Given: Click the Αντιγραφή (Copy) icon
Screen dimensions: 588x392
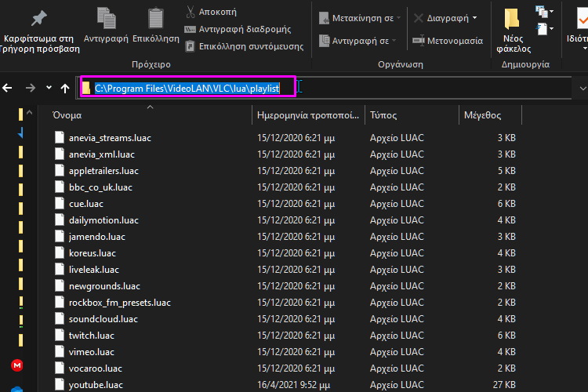Looking at the screenshot, I should tap(106, 18).
